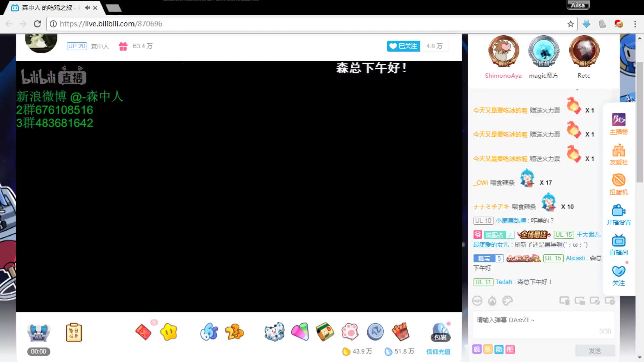Open 友爱社 in the right sidebar

(619, 154)
